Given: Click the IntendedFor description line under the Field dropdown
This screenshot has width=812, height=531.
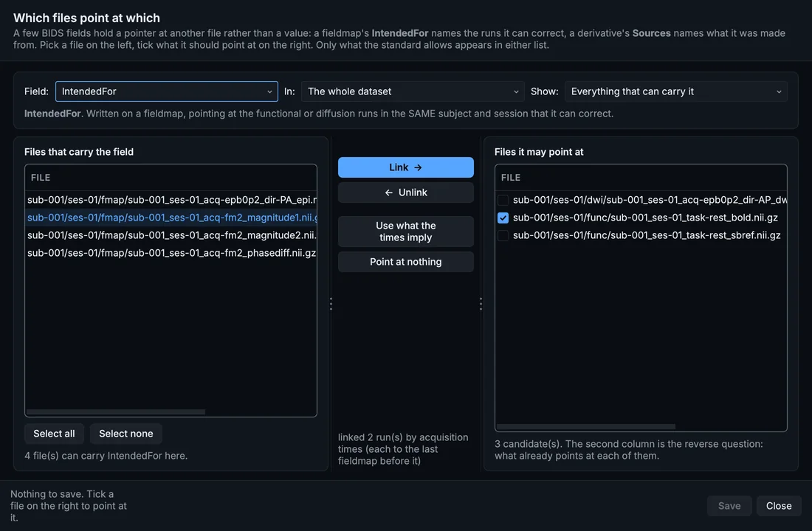Looking at the screenshot, I should tap(318, 114).
